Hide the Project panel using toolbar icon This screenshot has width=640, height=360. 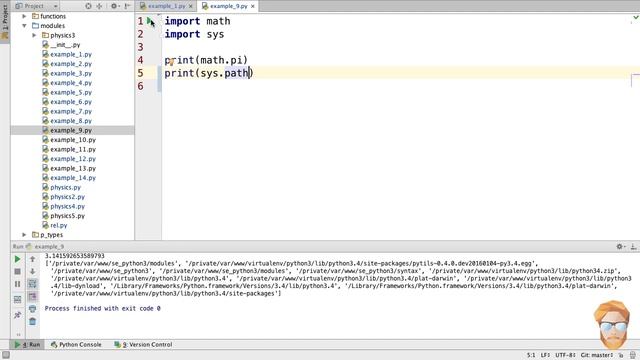(x=127, y=6)
